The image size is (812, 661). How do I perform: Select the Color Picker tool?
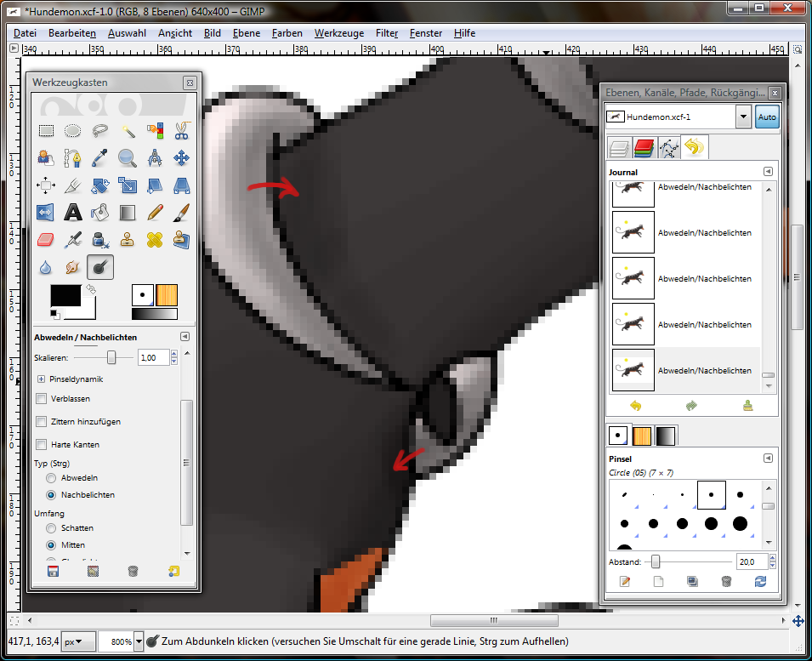coord(100,157)
